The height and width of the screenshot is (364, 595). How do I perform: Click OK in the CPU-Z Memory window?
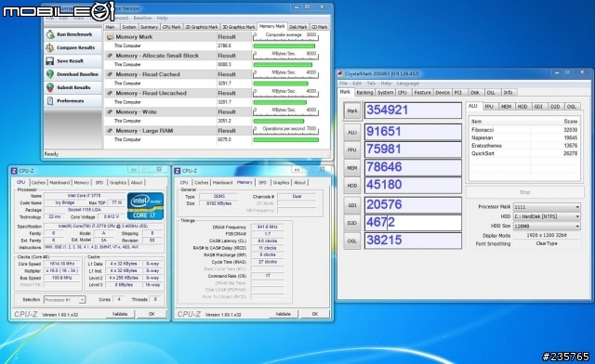314,314
